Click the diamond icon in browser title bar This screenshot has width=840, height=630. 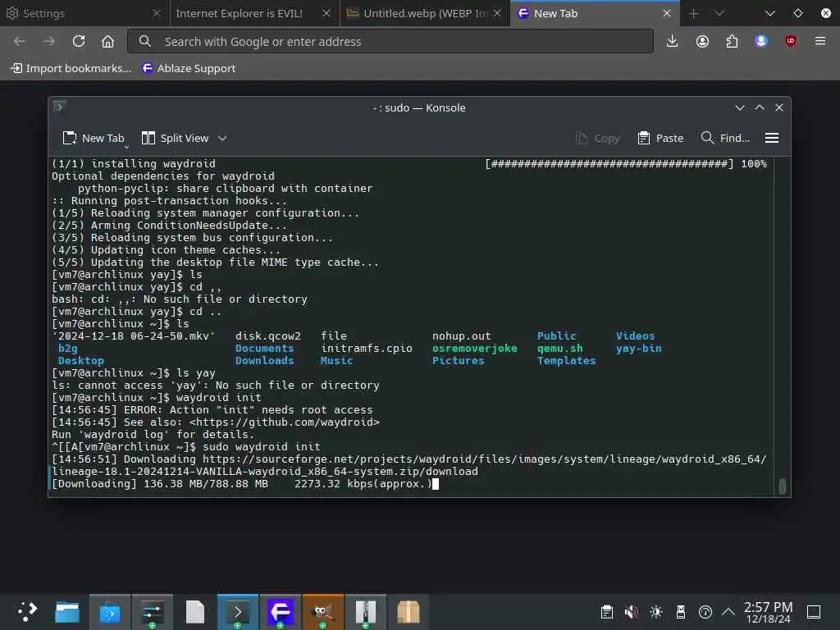797,13
